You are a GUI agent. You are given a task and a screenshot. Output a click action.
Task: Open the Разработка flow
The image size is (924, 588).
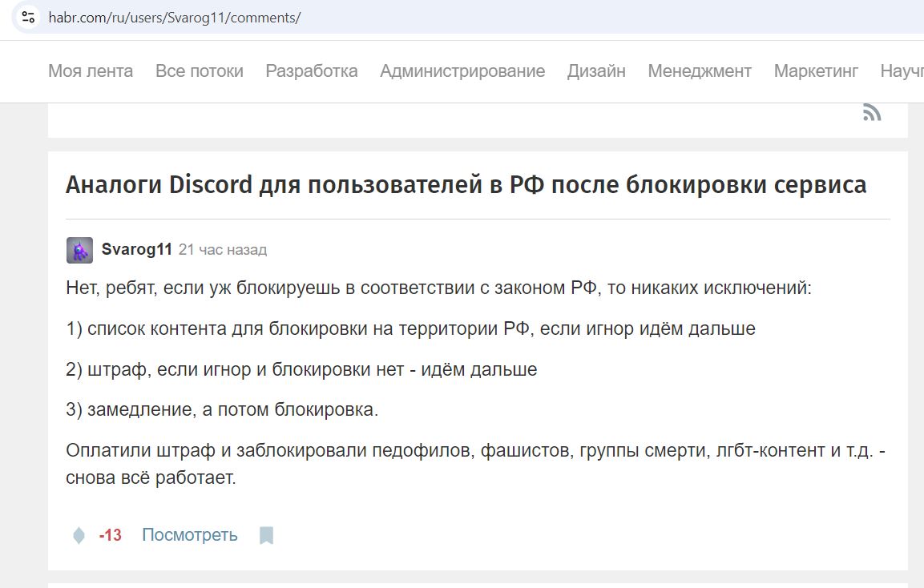click(312, 71)
